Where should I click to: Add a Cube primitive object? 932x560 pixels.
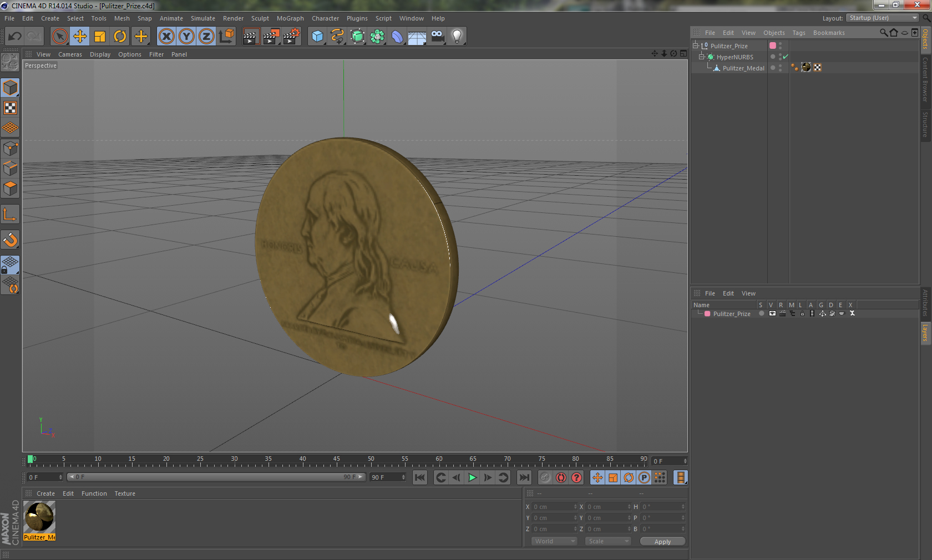317,37
